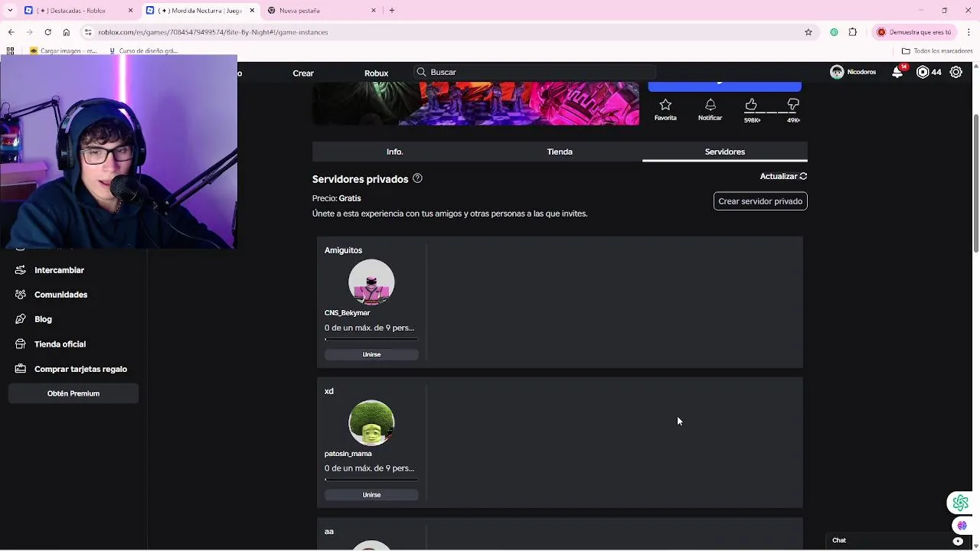Click the Blog sidebar icon
The width and height of the screenshot is (980, 551).
[21, 319]
